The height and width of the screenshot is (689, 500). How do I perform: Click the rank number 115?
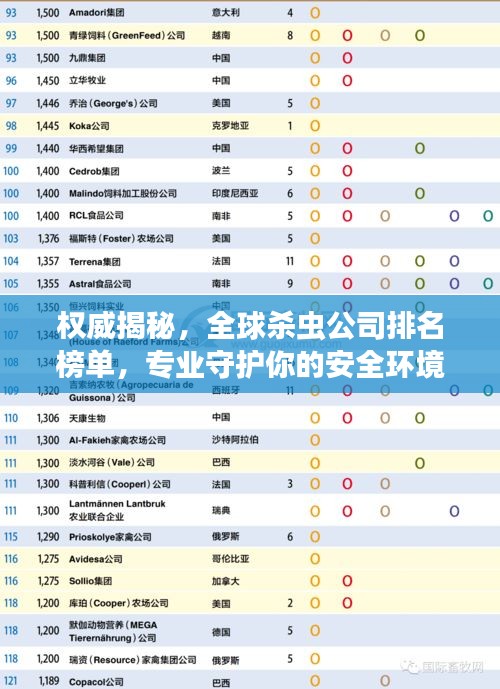click(x=11, y=537)
